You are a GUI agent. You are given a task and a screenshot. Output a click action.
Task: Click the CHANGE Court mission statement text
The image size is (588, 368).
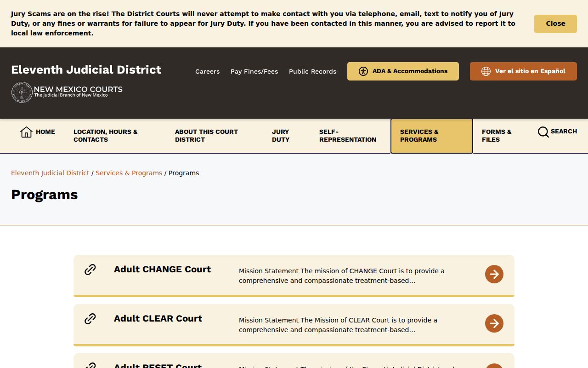[342, 276]
